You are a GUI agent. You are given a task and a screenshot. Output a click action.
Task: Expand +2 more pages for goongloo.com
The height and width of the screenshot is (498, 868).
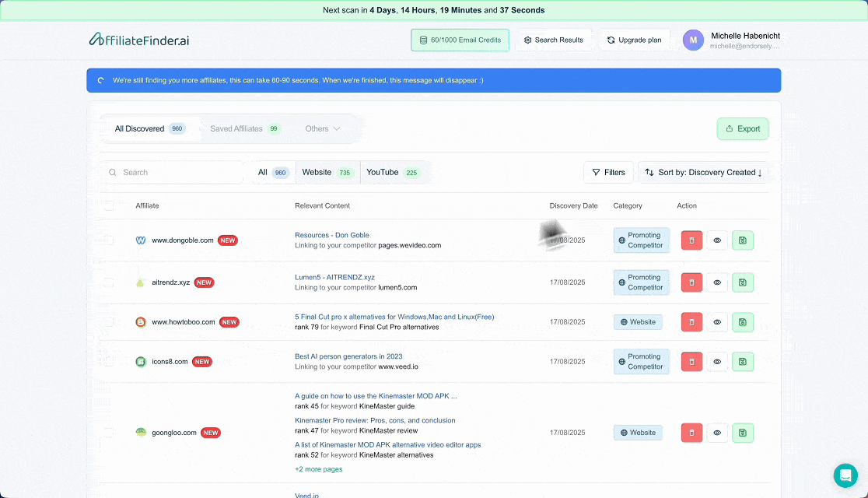[x=318, y=469]
